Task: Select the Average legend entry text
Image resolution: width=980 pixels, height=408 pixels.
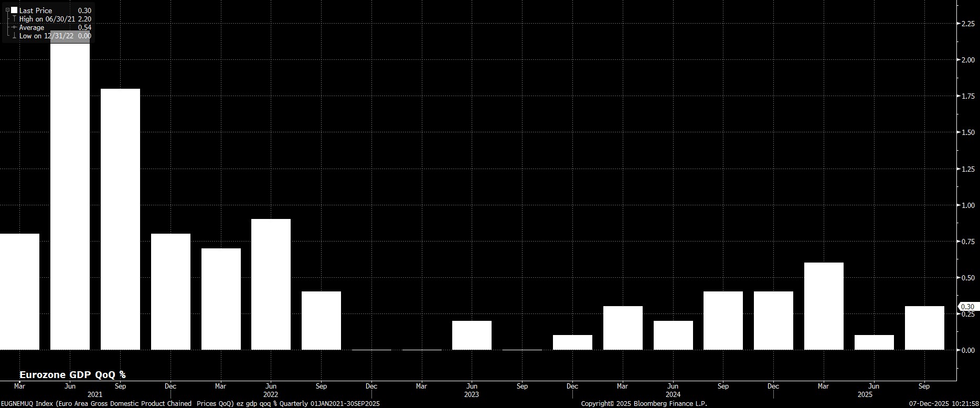Action: [31, 27]
